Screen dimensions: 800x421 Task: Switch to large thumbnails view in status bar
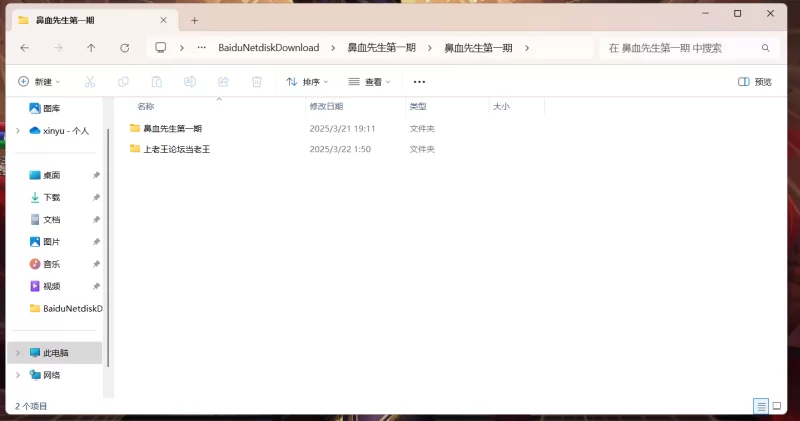(778, 406)
